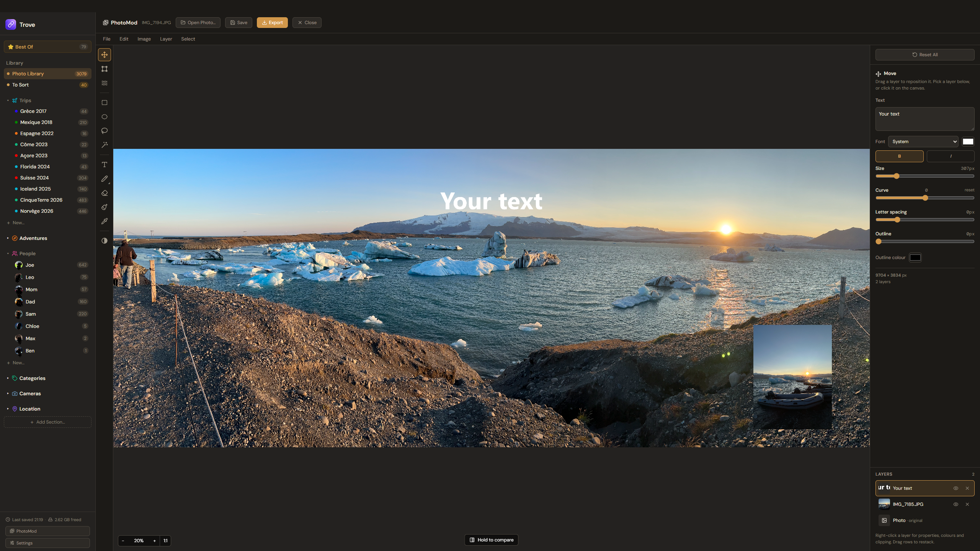Viewport: 980px width, 551px height.
Task: Toggle visibility of Your text layer
Action: (955, 488)
